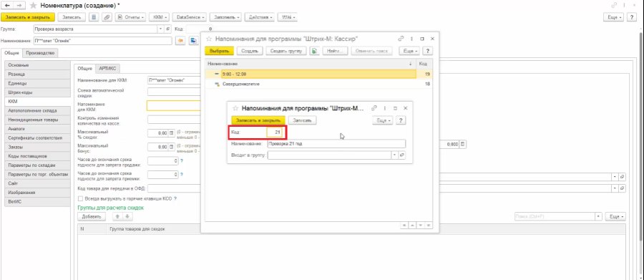Click the green spreadsheet icon in reminders list

(x=315, y=51)
